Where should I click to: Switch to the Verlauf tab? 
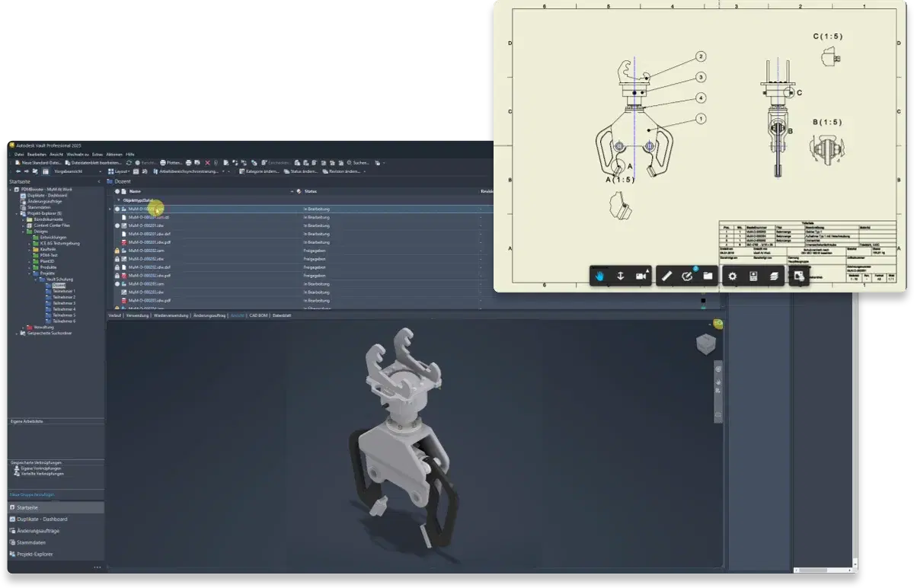(115, 315)
